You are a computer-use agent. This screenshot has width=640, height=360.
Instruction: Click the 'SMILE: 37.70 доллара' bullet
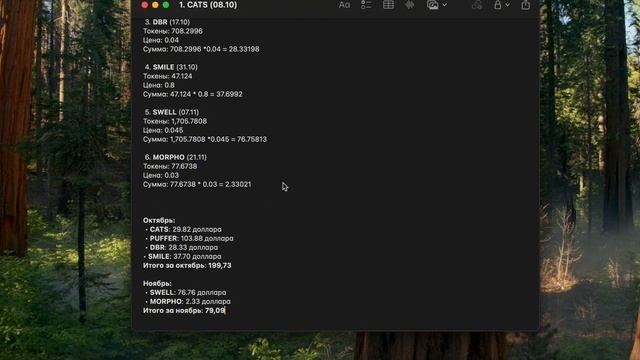pyautogui.click(x=182, y=256)
